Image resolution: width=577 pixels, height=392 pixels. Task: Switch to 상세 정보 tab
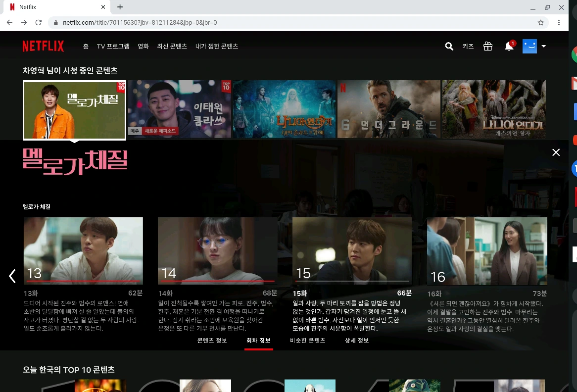(x=357, y=341)
